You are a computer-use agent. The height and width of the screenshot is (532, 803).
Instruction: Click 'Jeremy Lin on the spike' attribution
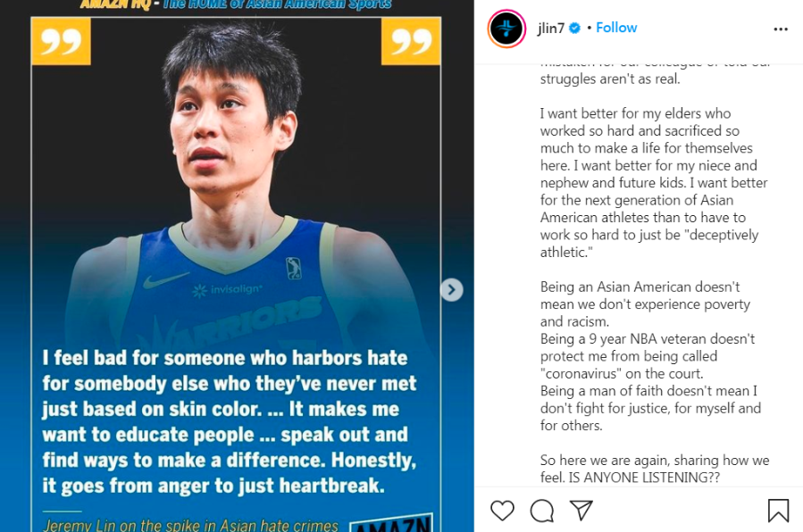coord(190,525)
